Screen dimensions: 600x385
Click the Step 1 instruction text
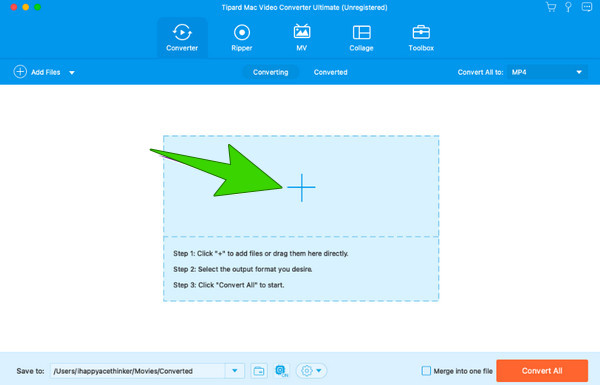point(261,253)
